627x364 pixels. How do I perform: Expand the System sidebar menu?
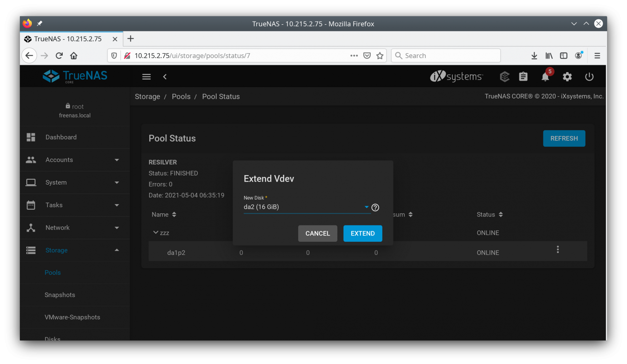tap(75, 182)
